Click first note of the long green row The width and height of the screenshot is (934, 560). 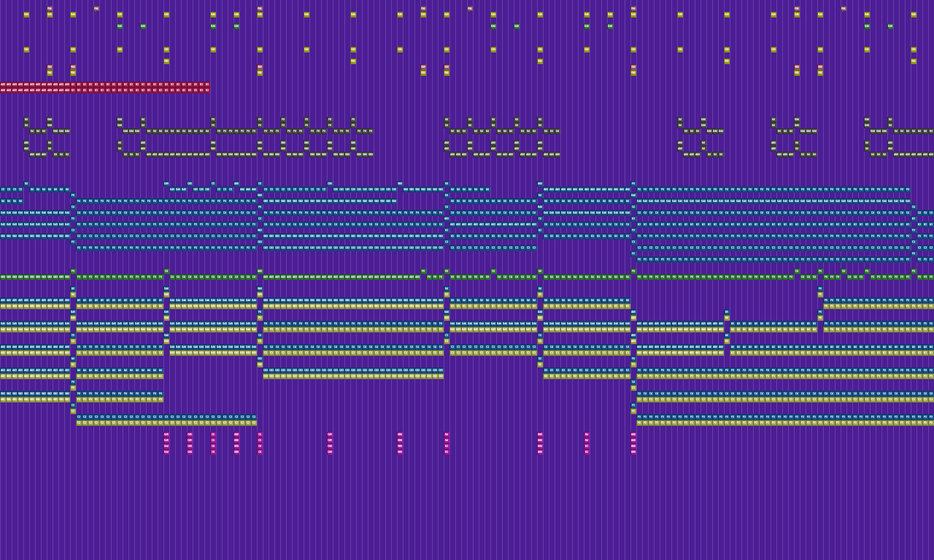[x=3, y=277]
